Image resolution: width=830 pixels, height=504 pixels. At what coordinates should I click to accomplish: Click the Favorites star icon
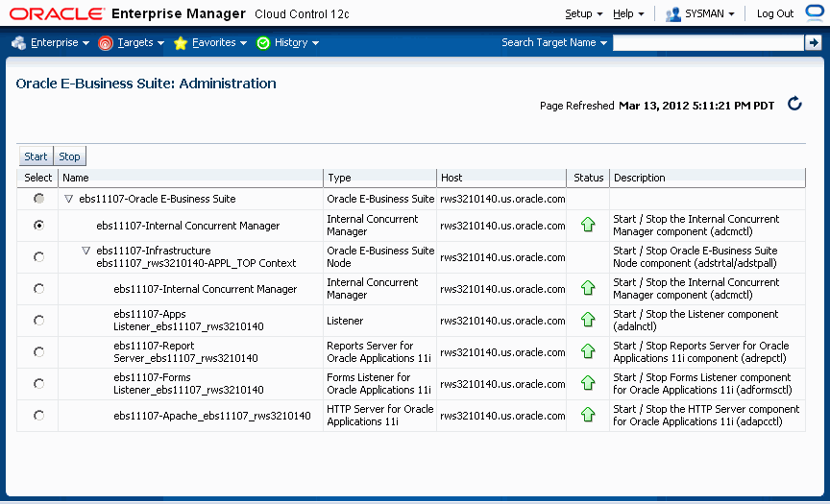click(x=181, y=43)
